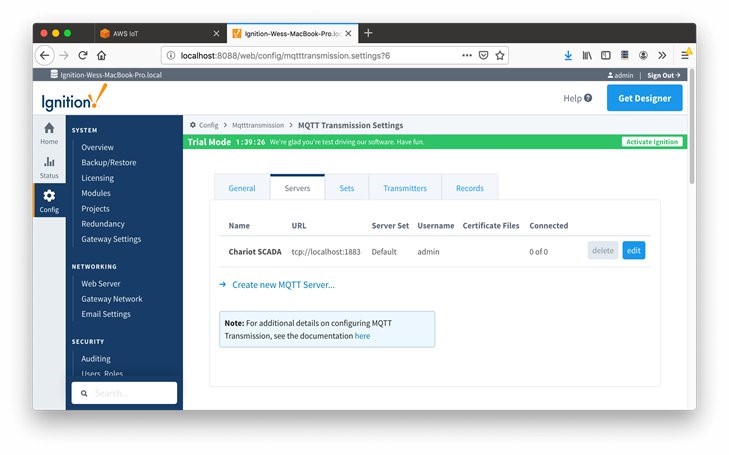This screenshot has height=455, width=729.
Task: Go back with the browser back arrow
Action: [x=45, y=55]
